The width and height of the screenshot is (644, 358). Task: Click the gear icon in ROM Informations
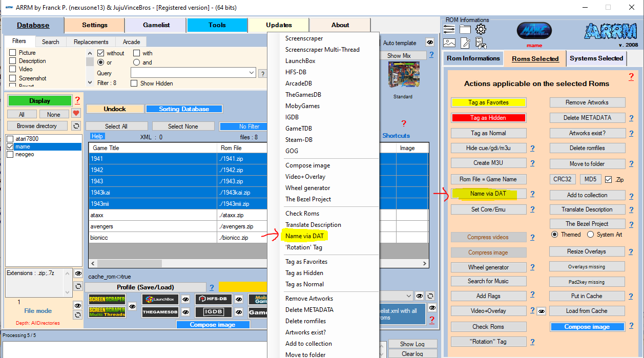[x=481, y=29]
